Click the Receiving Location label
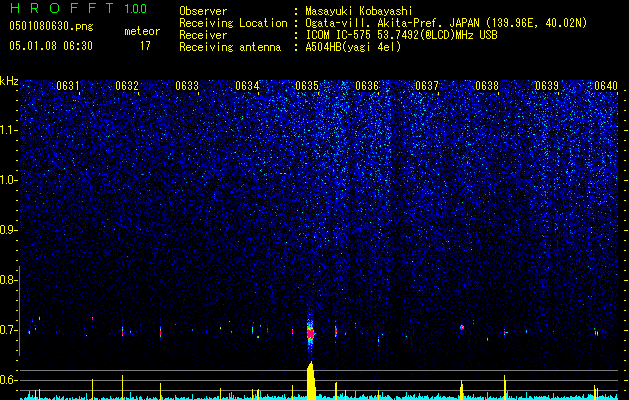Viewport: 629px width, 400px height. click(x=233, y=23)
